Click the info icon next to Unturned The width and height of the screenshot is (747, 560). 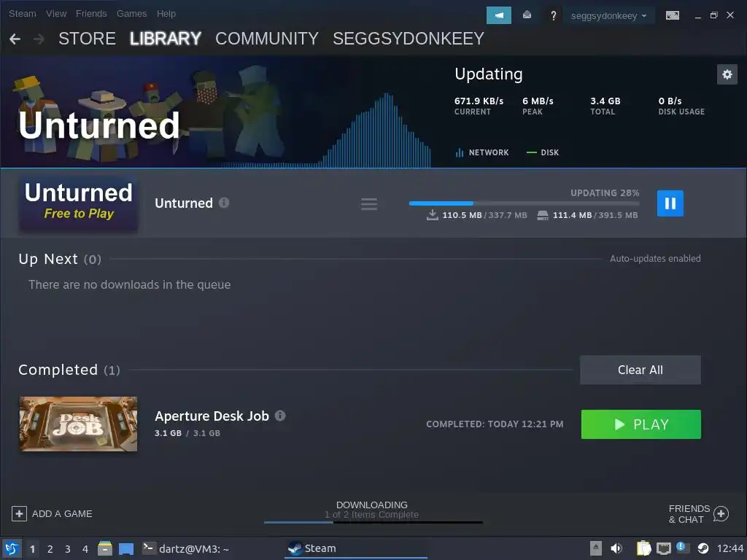(x=224, y=203)
